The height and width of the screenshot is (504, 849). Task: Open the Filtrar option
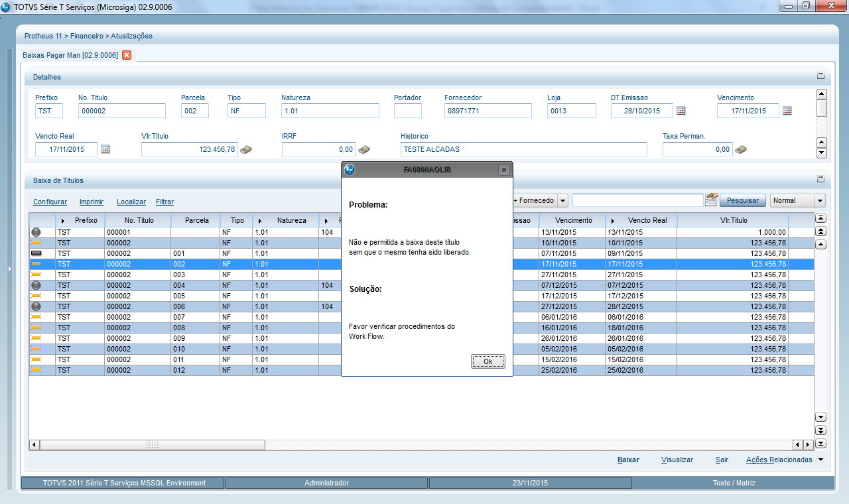(x=164, y=202)
